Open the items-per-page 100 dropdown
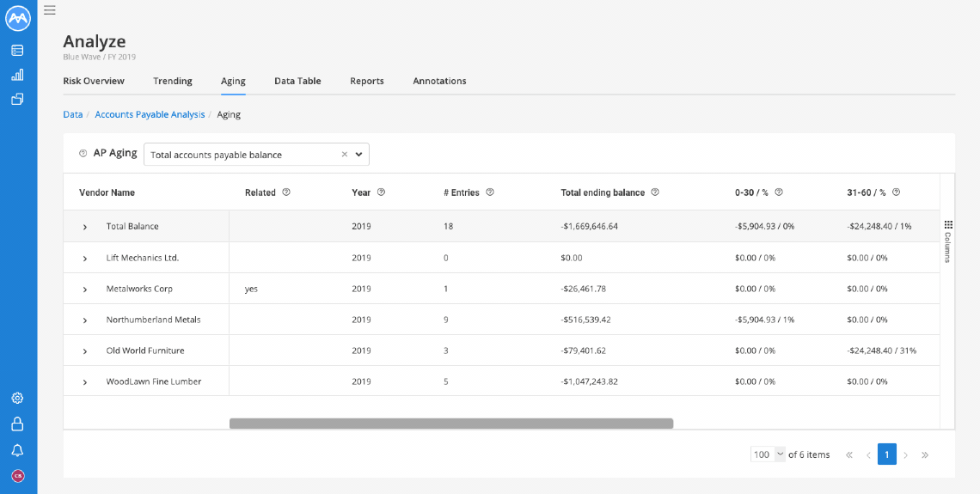980x494 pixels. click(769, 454)
